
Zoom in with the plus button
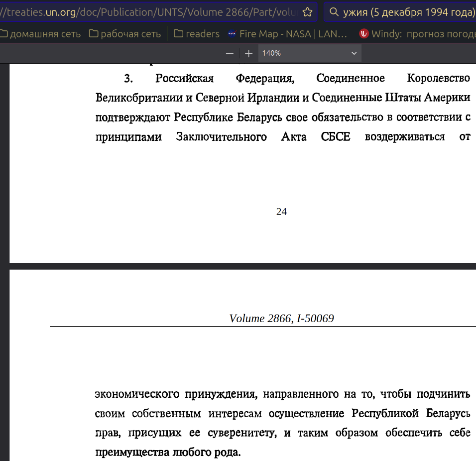pyautogui.click(x=248, y=53)
